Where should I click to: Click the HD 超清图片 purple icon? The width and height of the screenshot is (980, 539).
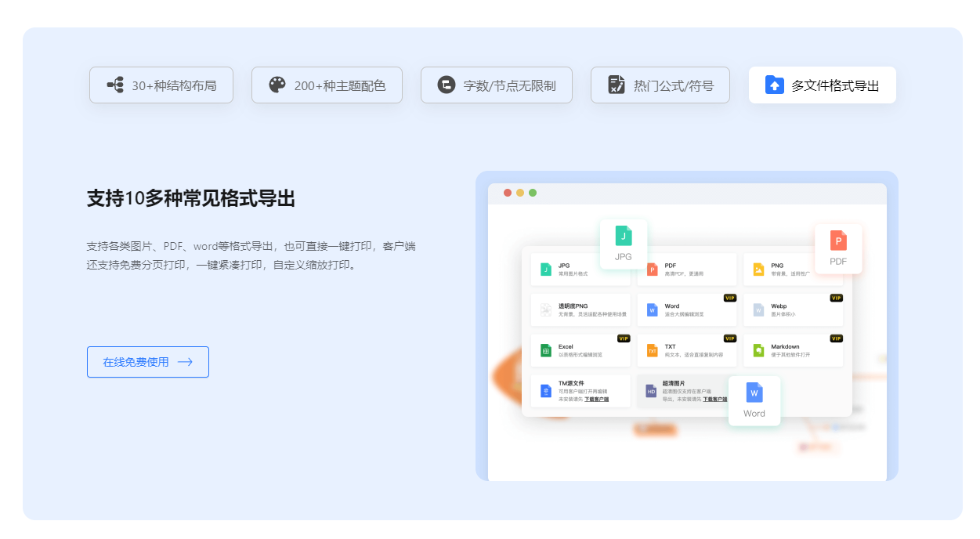[652, 390]
